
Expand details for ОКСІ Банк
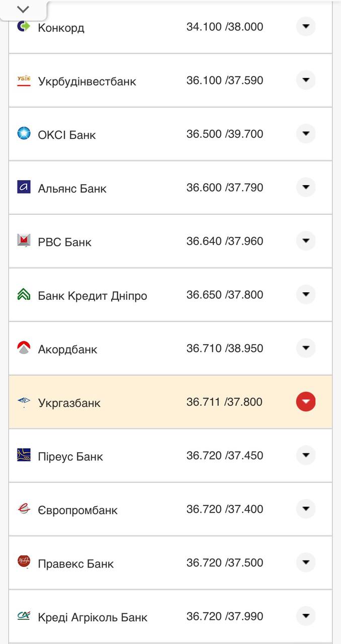tap(306, 133)
